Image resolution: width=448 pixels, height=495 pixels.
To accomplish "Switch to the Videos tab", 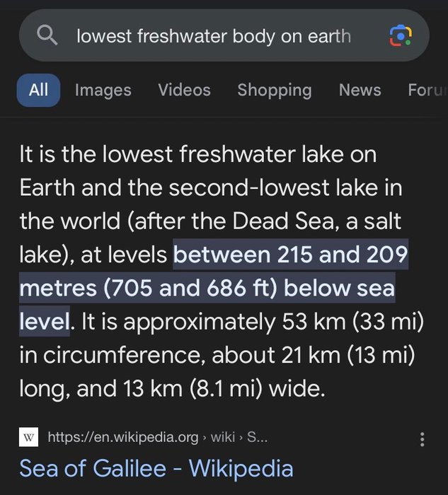I will [184, 90].
